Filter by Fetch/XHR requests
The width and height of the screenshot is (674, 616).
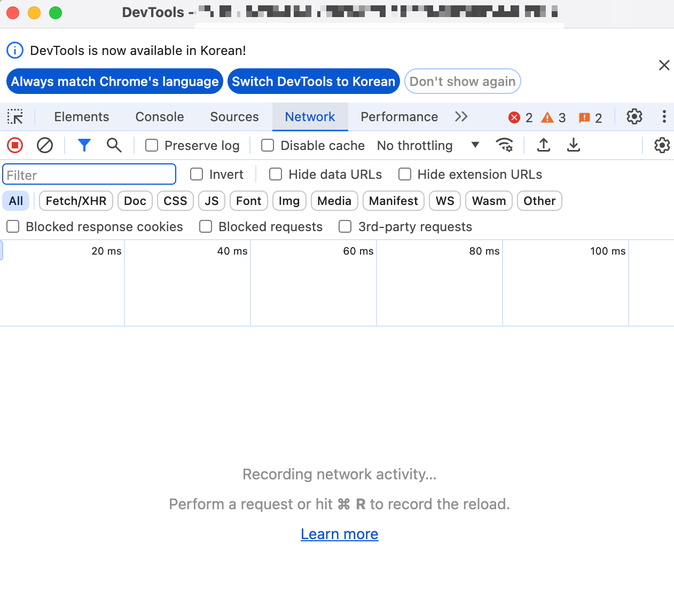pos(76,201)
